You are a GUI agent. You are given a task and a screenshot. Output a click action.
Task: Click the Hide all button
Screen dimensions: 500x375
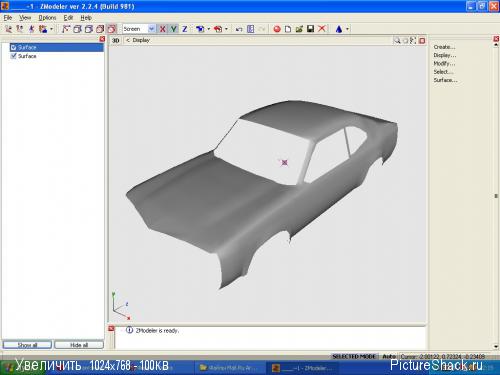point(79,345)
